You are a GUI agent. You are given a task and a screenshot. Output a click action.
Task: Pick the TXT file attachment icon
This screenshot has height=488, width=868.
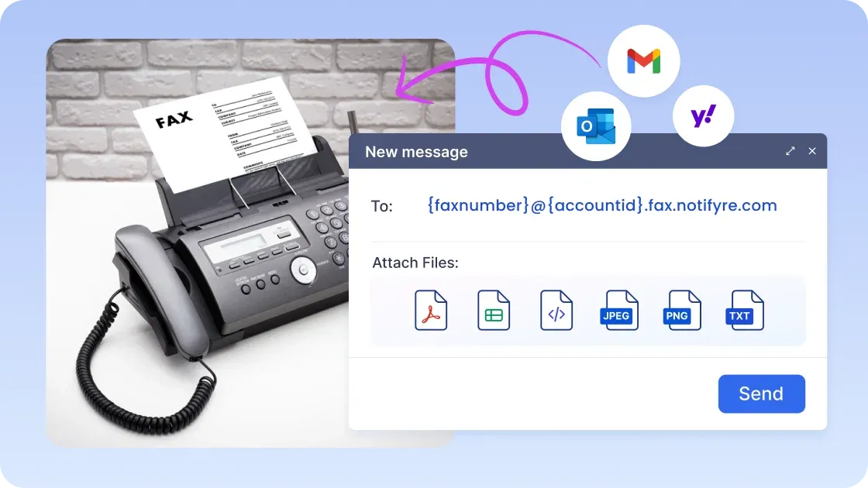click(743, 310)
